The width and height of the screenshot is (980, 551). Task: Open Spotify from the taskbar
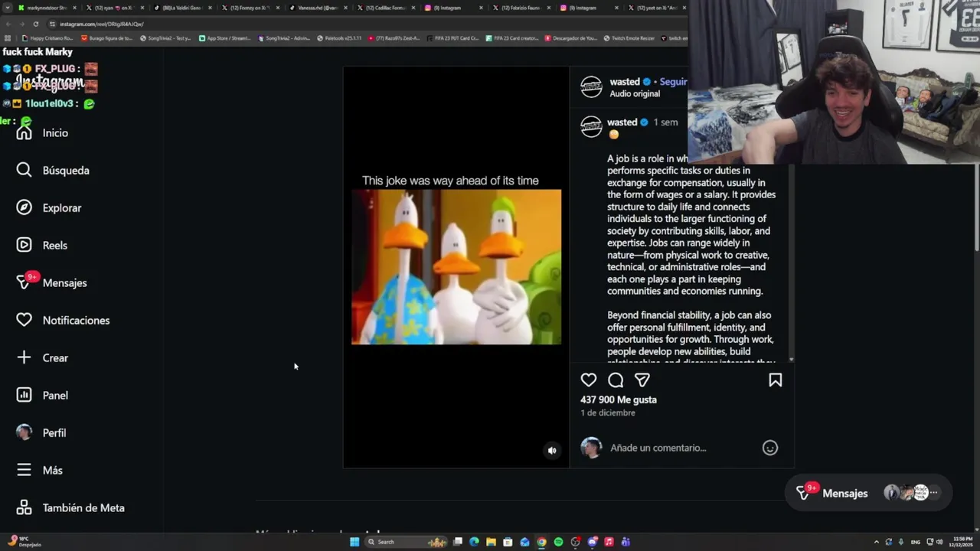[x=558, y=542]
